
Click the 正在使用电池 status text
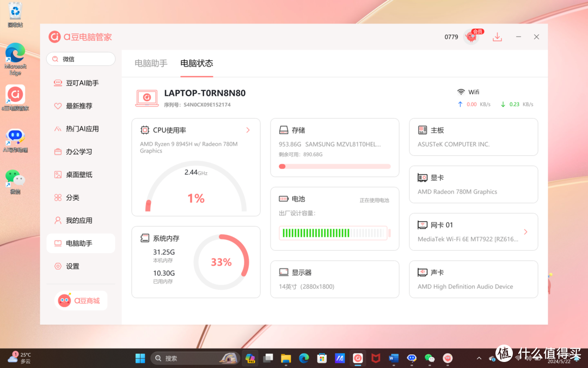click(374, 201)
